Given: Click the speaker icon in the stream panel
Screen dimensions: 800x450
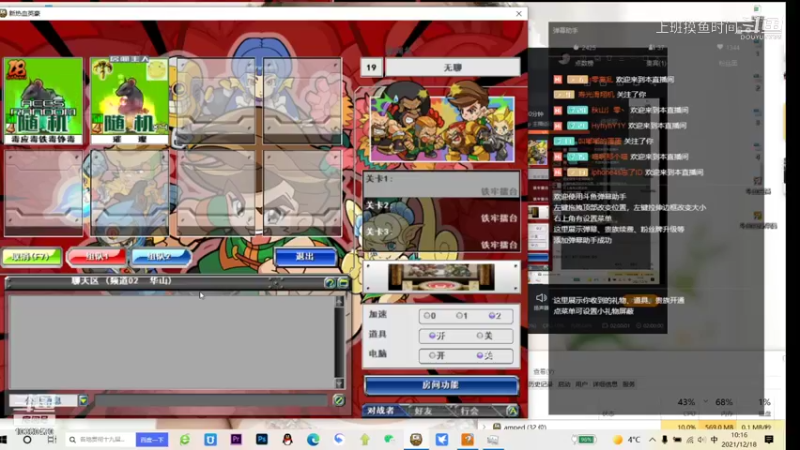Looking at the screenshot, I should [x=540, y=298].
